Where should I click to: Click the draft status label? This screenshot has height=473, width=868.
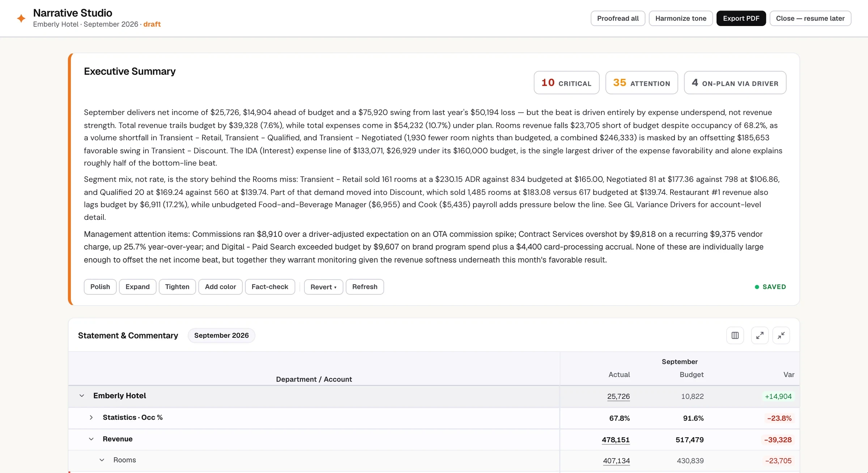pos(152,24)
